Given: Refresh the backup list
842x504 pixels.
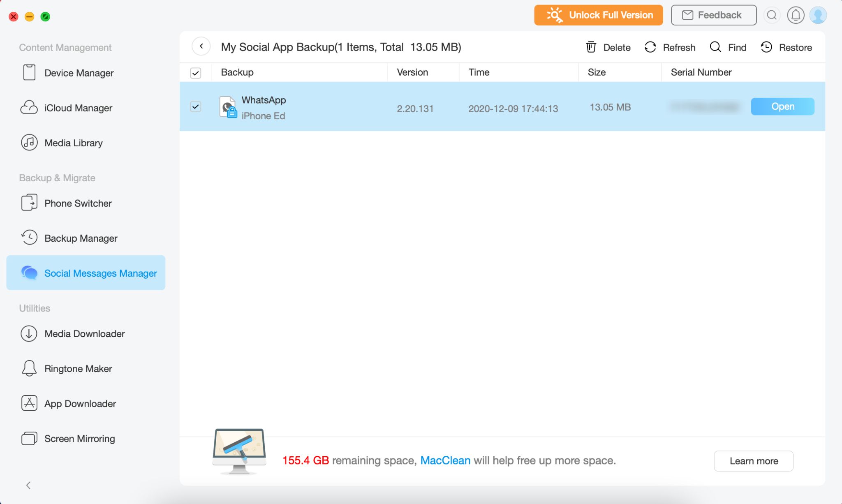Looking at the screenshot, I should [670, 47].
